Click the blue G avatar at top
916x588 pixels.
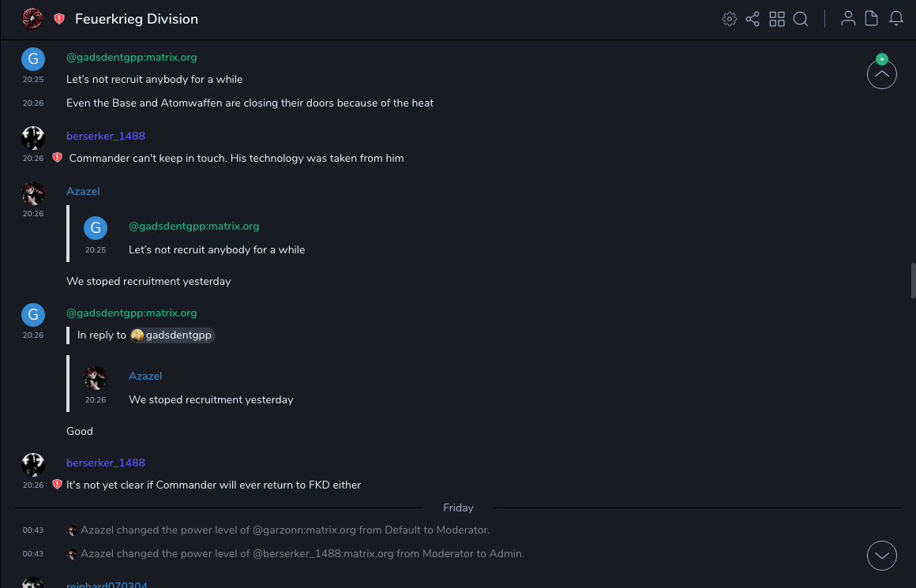pyautogui.click(x=33, y=59)
